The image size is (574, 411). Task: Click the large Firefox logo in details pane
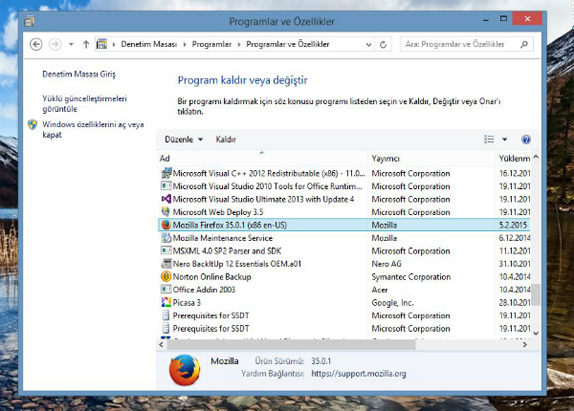click(184, 370)
